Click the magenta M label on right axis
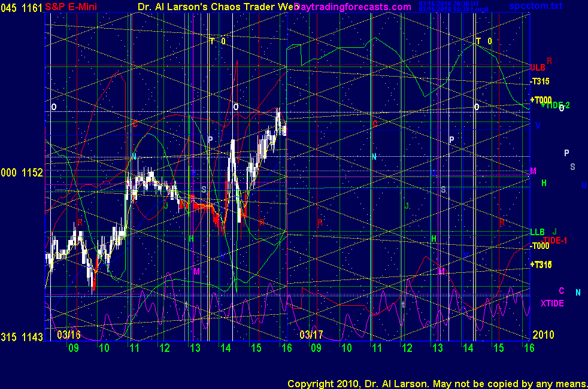 tap(533, 171)
